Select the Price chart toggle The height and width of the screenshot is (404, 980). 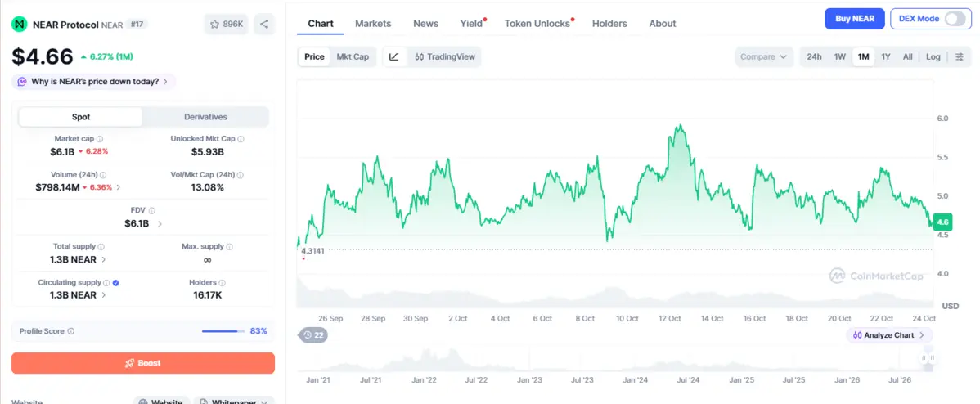[x=314, y=56]
